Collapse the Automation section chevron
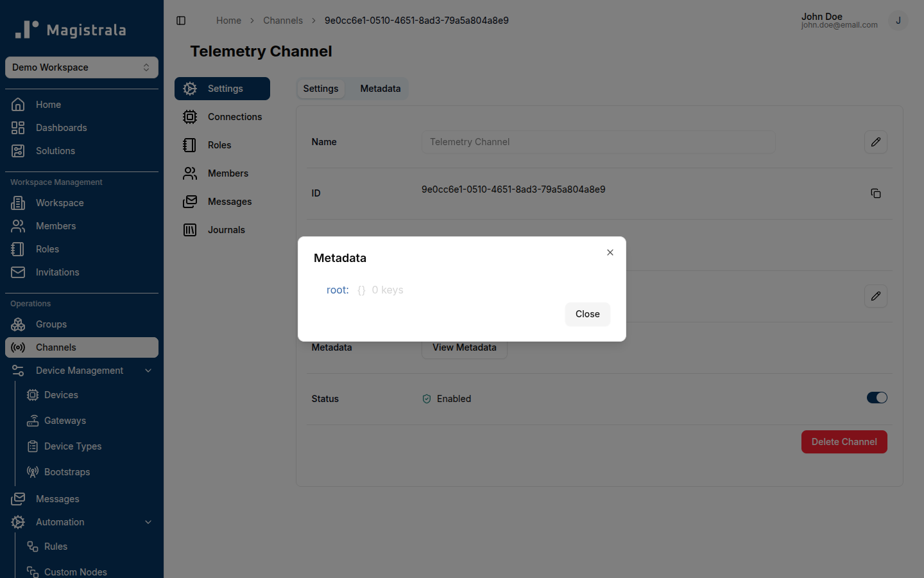Screen dimensions: 924x578 (148, 522)
